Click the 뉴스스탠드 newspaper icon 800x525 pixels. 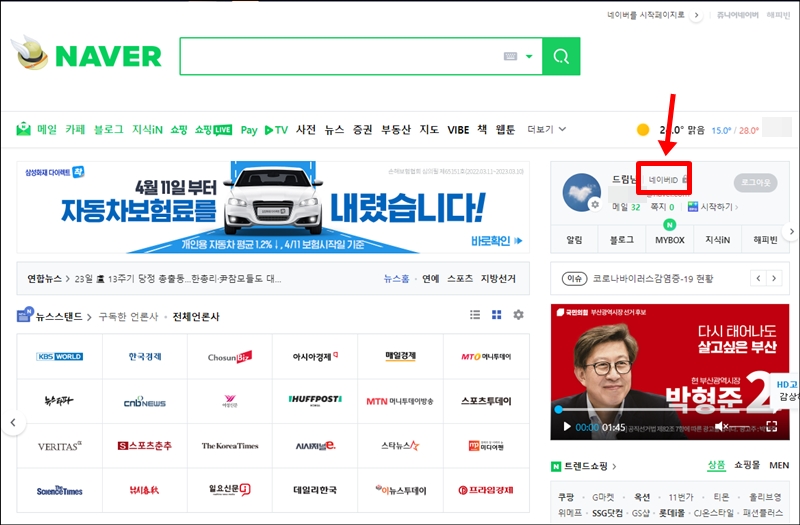coord(24,315)
